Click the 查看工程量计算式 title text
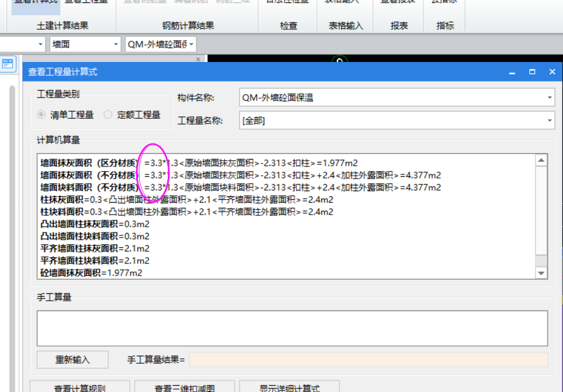 tap(63, 72)
